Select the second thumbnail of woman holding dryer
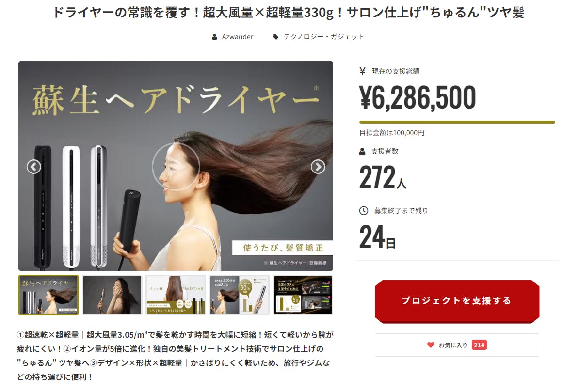Image resolution: width=579 pixels, height=392 pixels. [112, 295]
